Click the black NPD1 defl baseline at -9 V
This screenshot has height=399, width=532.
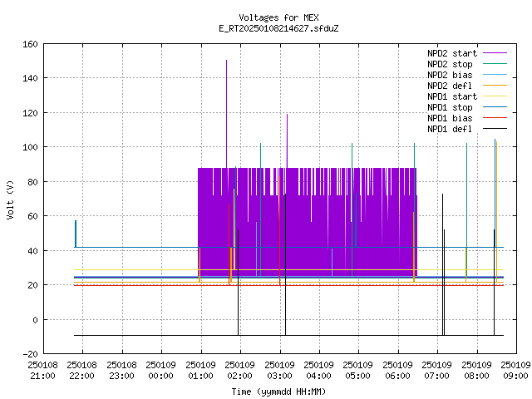point(288,336)
